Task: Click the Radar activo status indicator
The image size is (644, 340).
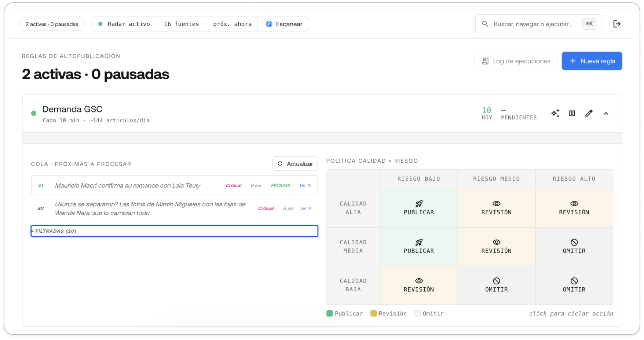Action: click(x=124, y=24)
